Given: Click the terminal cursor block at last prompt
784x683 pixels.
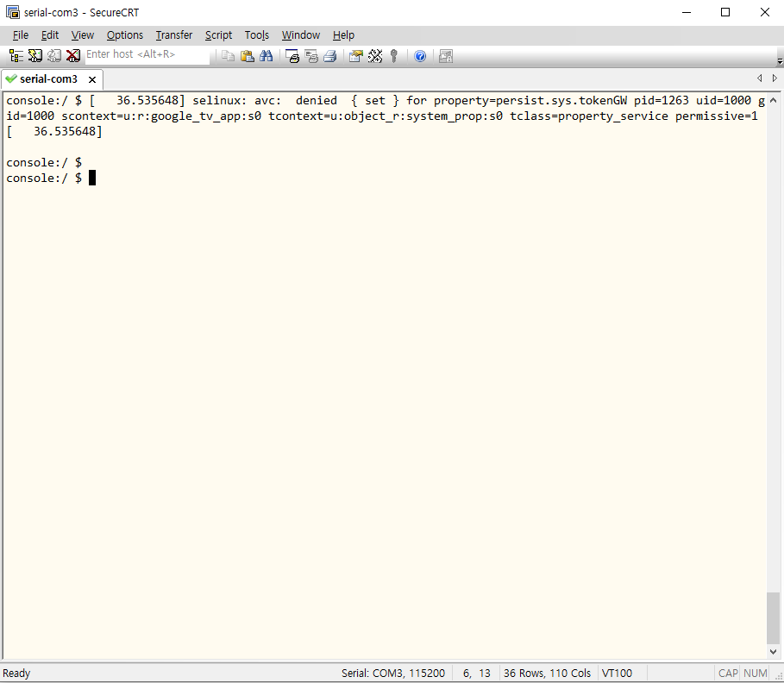Looking at the screenshot, I should click(92, 178).
